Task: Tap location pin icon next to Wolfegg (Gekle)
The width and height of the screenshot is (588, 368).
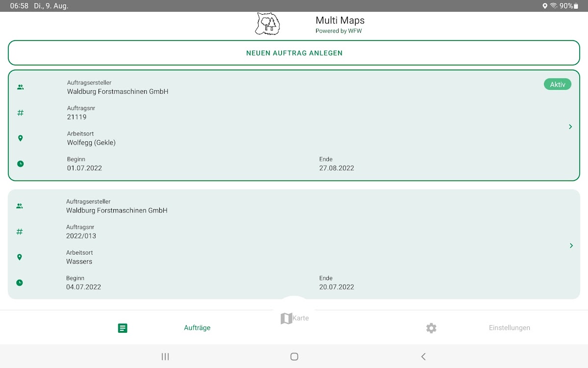Action: pos(20,138)
